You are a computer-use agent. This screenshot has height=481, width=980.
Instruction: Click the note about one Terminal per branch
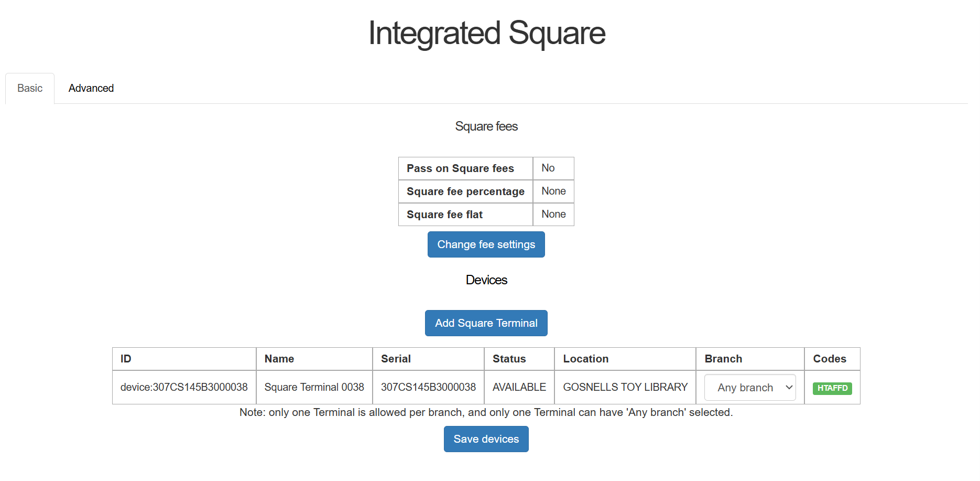[x=486, y=412]
